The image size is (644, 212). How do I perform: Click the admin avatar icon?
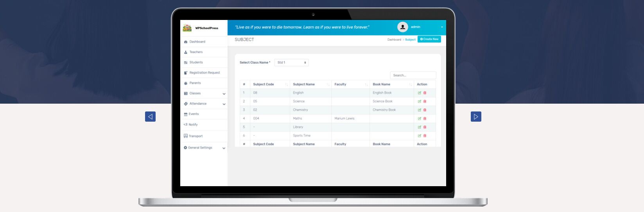click(x=402, y=27)
